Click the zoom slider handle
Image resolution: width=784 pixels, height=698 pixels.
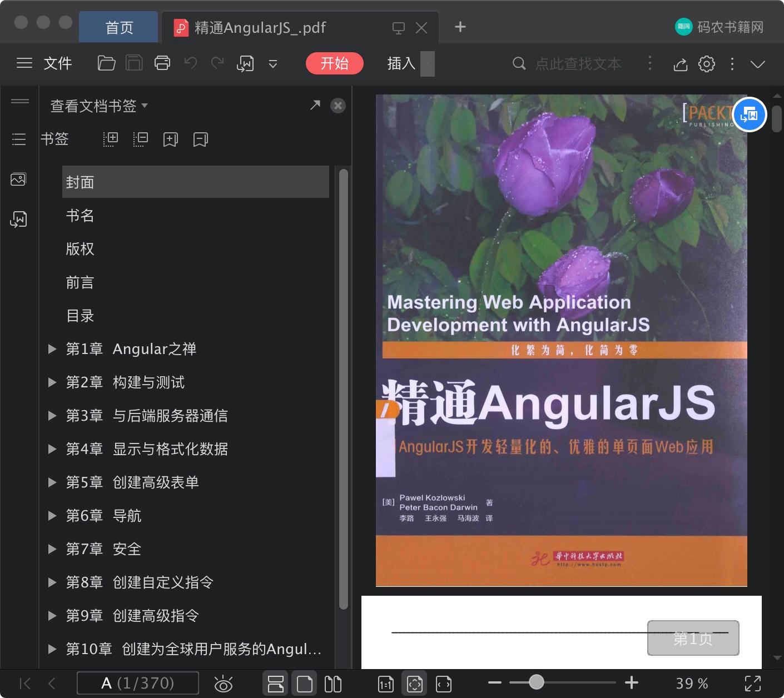tap(536, 682)
